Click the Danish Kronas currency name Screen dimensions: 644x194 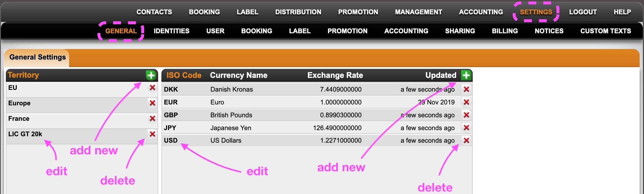[232, 89]
